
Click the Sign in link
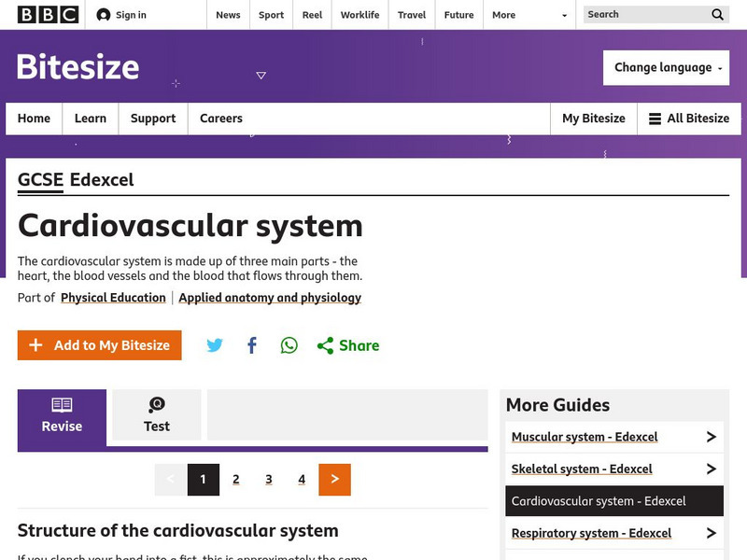click(131, 15)
